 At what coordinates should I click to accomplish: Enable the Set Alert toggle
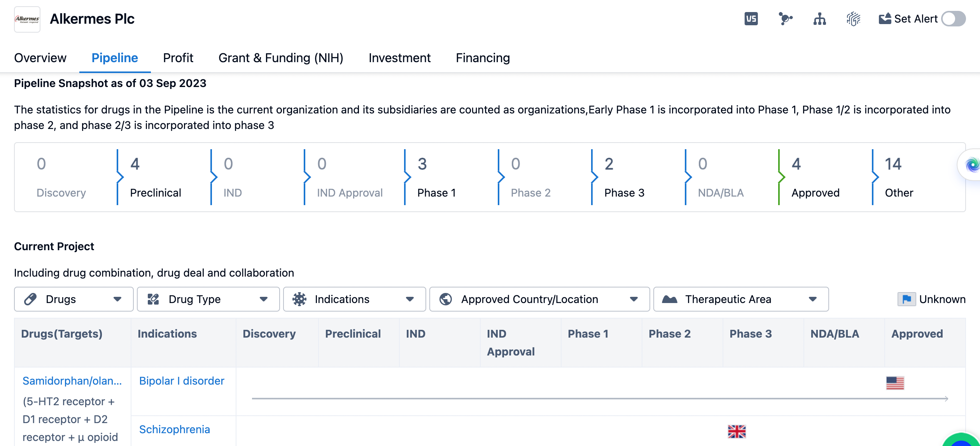tap(953, 19)
